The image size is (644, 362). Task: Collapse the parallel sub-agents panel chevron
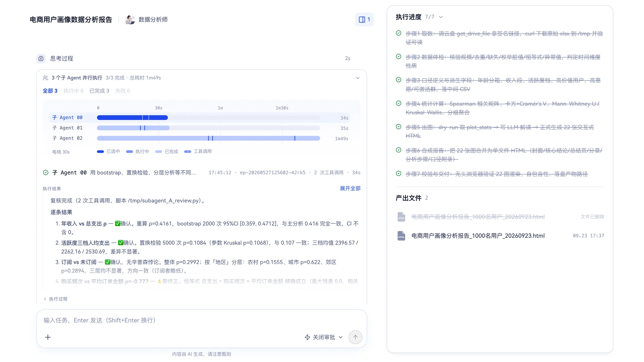[x=358, y=78]
